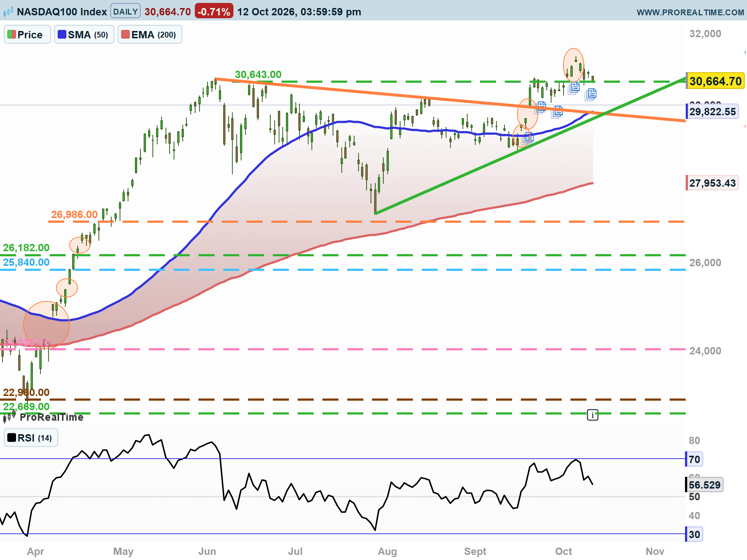Image resolution: width=747 pixels, height=560 pixels.
Task: Click the yellow 30,664.70 current price label
Action: pyautogui.click(x=715, y=81)
